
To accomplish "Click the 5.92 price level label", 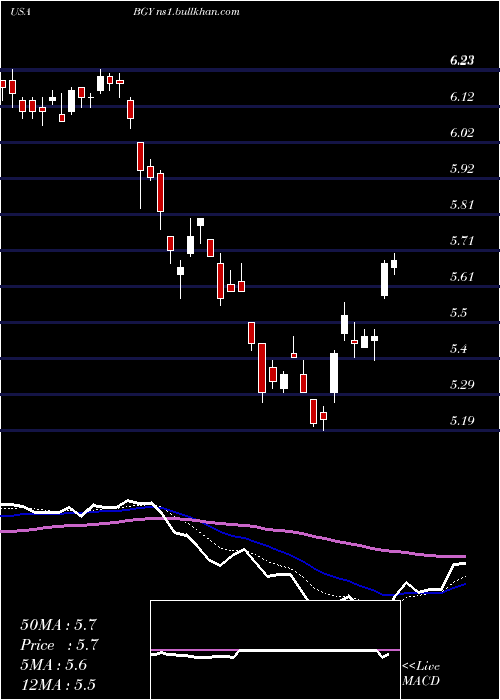I will [x=462, y=169].
